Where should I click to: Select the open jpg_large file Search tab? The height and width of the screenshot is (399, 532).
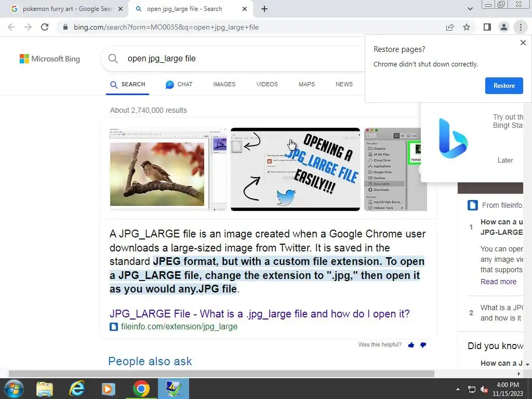185,9
